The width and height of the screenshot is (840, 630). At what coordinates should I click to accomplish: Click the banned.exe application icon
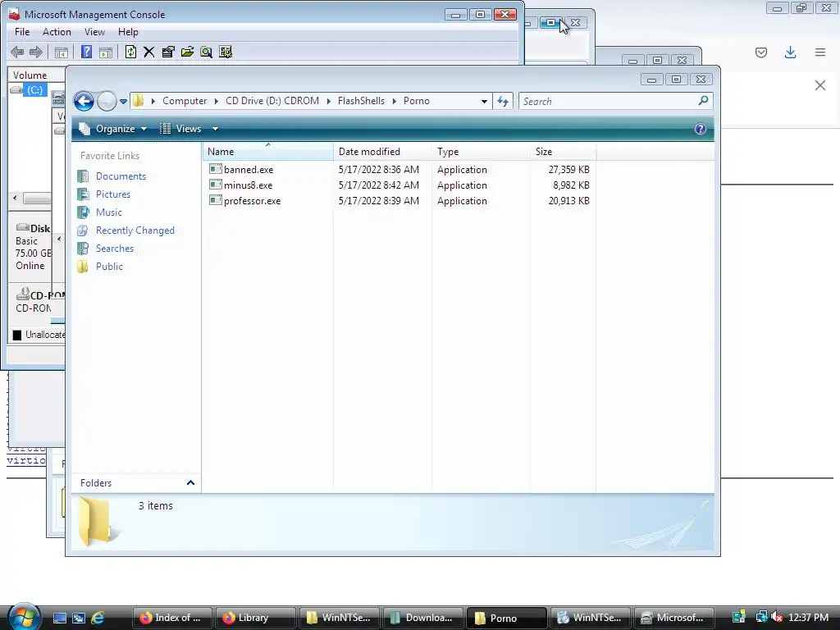click(216, 169)
